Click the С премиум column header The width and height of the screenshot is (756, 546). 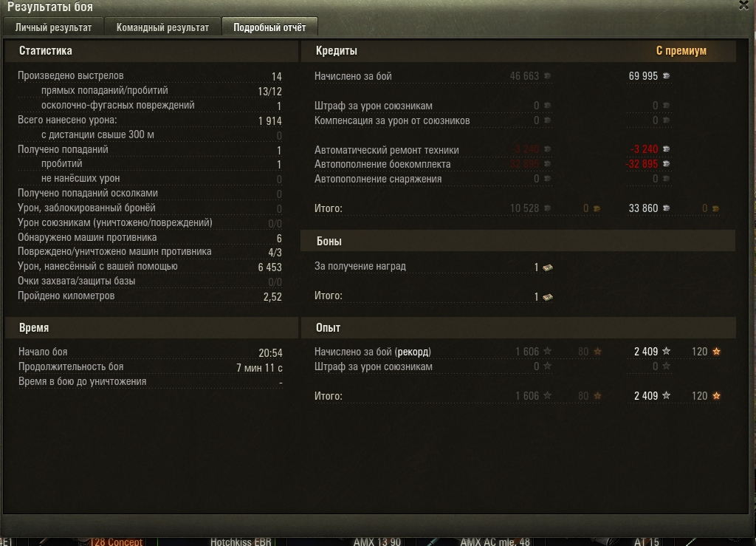coord(681,51)
